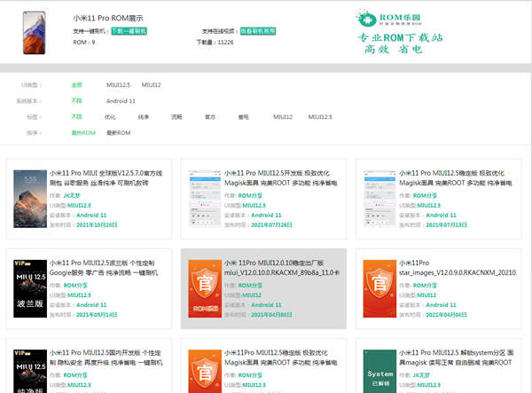Select the 优化 tag filter
532x393 pixels.
[110, 117]
